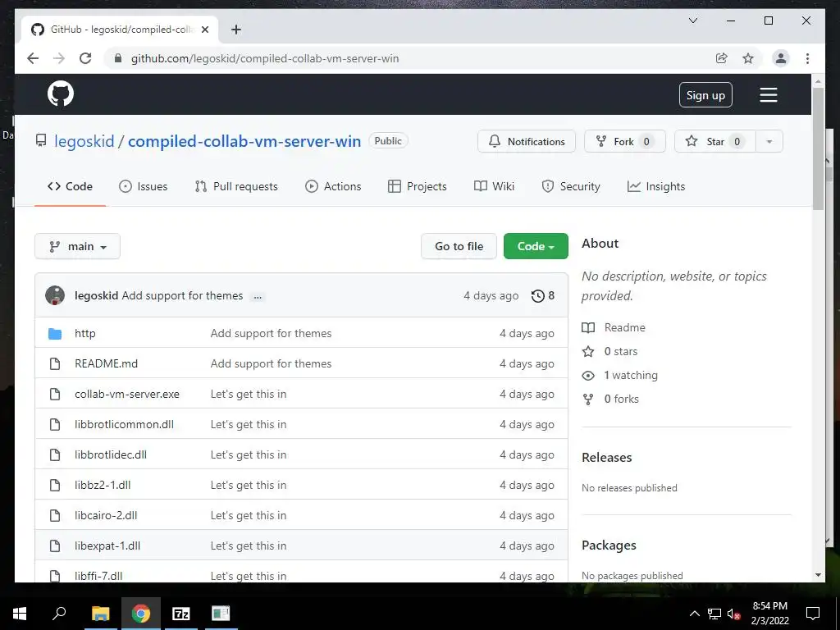Click the page vertical scrollbar thumb
840x630 pixels.
[818, 148]
